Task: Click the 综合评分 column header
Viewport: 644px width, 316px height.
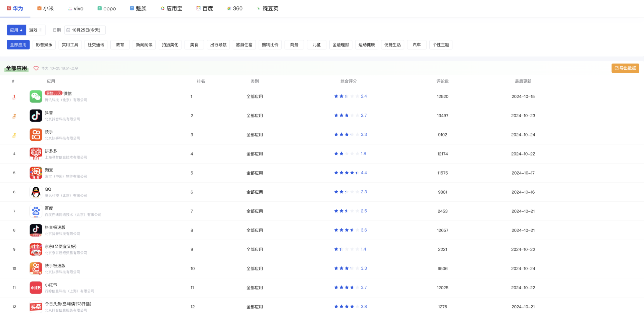Action: pos(348,81)
